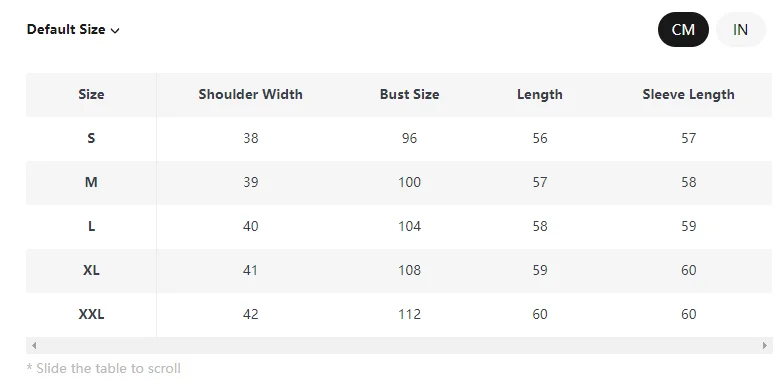Select the Size column header
Screen dimensions: 783x388
tap(91, 94)
